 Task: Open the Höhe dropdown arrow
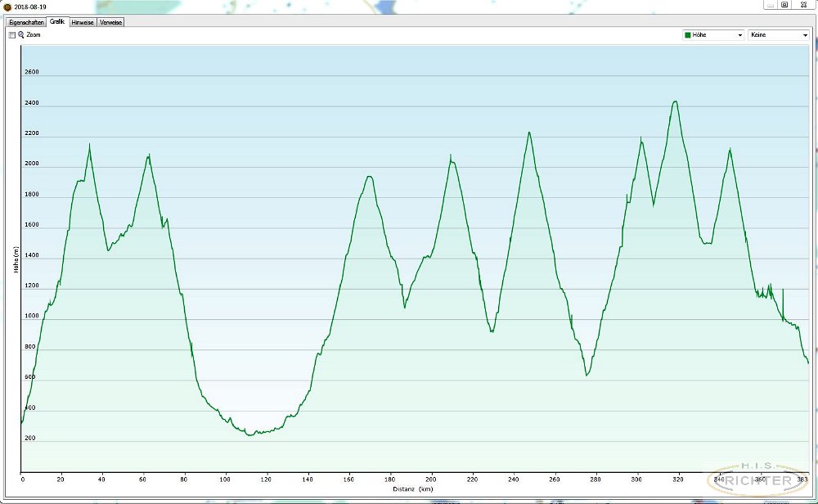coord(740,36)
